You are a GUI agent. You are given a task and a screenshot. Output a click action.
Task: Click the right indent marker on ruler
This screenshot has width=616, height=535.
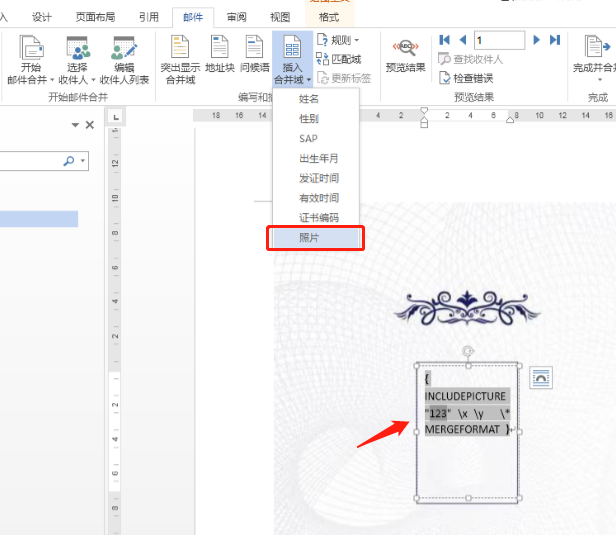(x=510, y=119)
